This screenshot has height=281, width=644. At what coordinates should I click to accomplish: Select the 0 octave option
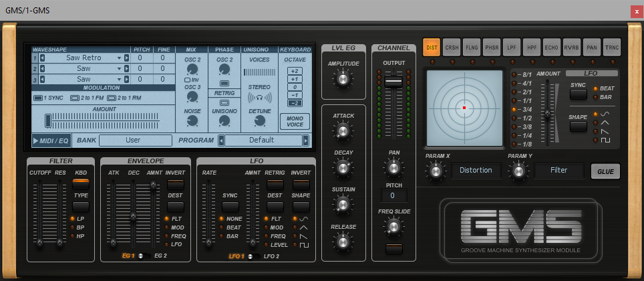(295, 87)
